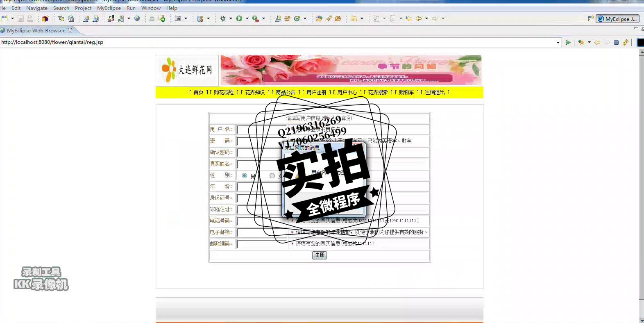Click the search flashlight toolbar icon
Screen dimensions: 644x323
(329, 18)
